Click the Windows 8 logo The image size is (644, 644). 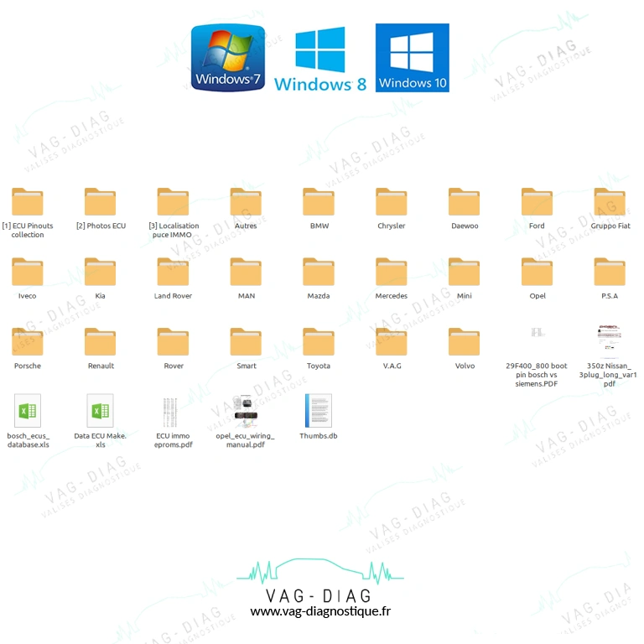[320, 59]
